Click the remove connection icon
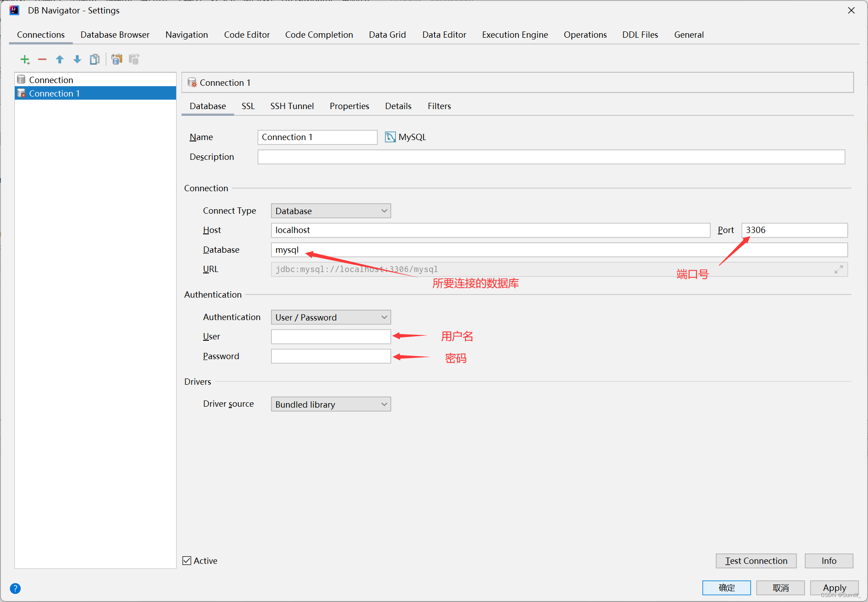 pyautogui.click(x=41, y=59)
